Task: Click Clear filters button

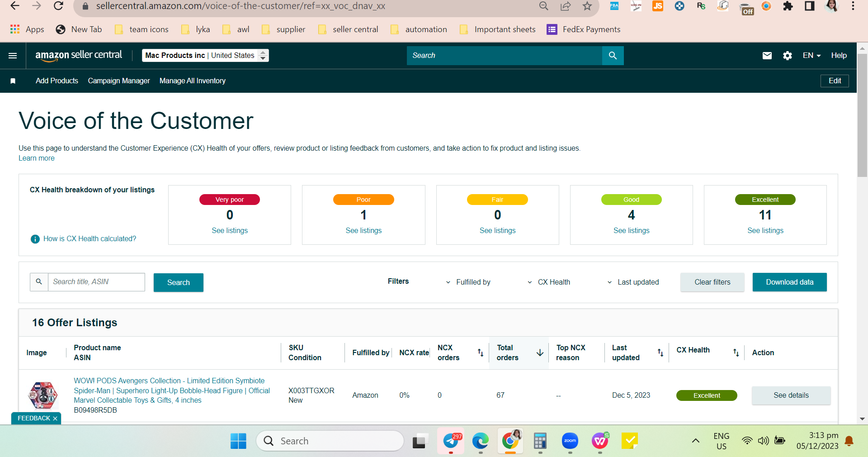Action: (712, 282)
